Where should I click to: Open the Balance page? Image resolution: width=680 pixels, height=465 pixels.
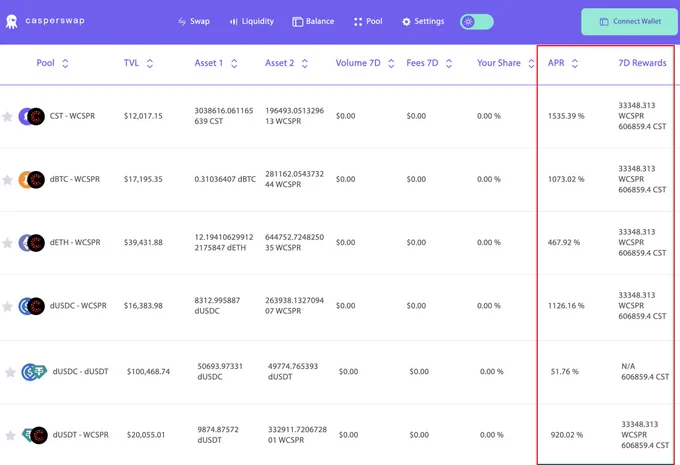pos(313,21)
